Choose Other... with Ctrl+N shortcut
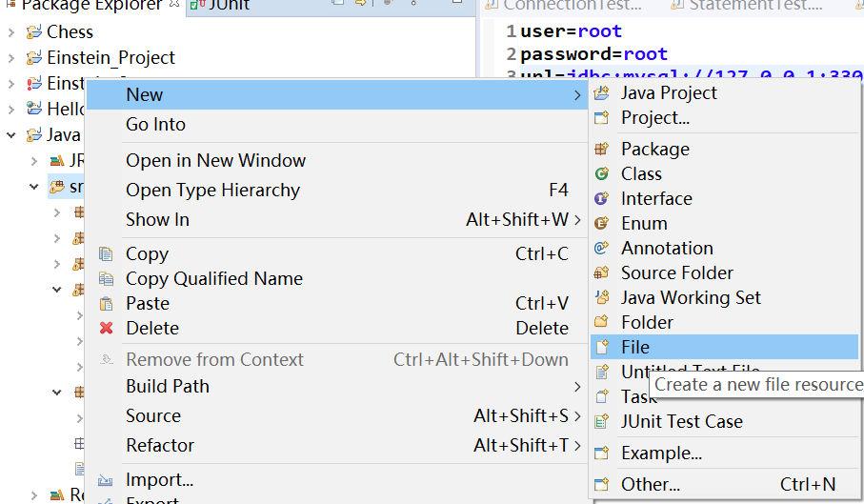The height and width of the screenshot is (504, 864). (724, 484)
